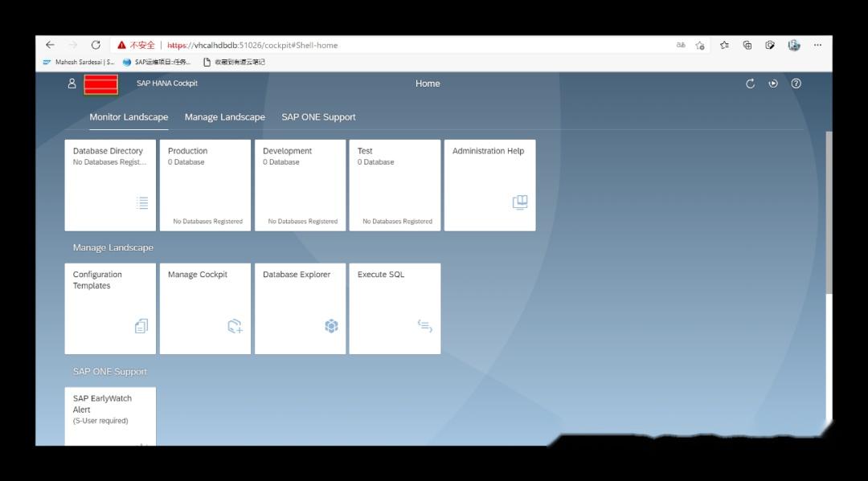Click '0 Database' text on Development tile

click(281, 162)
